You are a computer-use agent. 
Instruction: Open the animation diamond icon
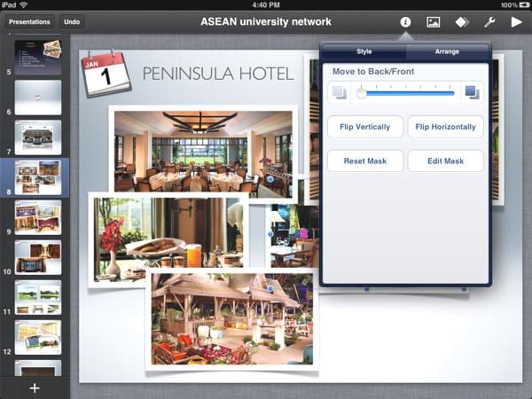click(461, 22)
